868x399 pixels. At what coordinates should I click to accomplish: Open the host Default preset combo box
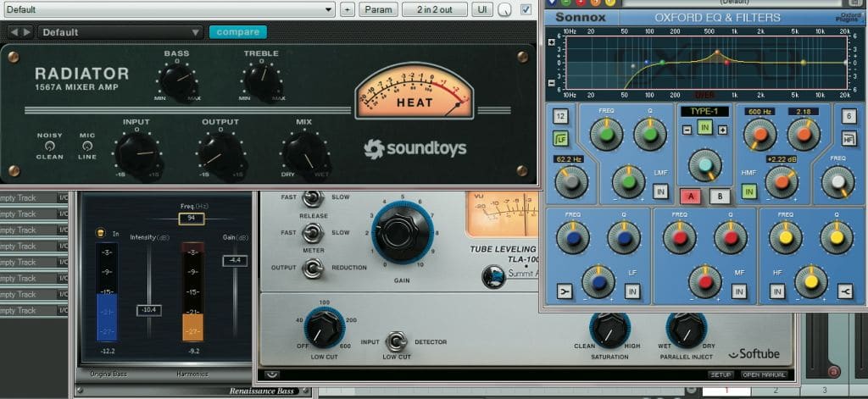point(168,9)
